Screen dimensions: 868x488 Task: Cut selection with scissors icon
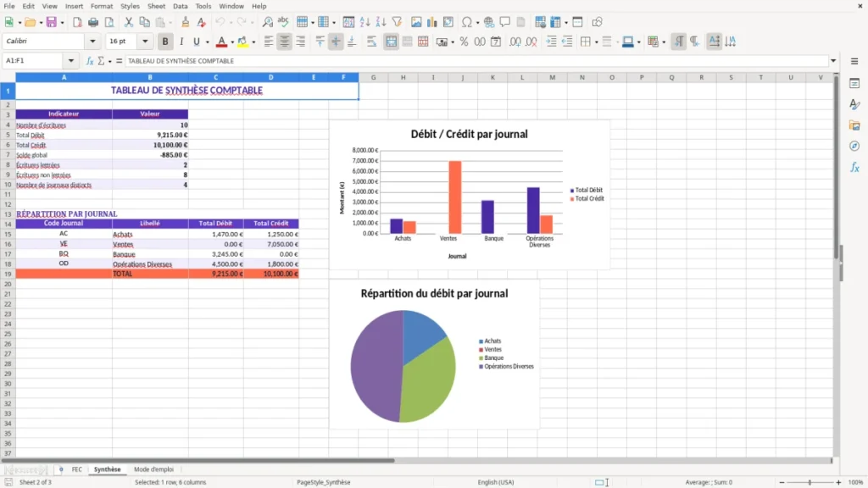(x=129, y=22)
